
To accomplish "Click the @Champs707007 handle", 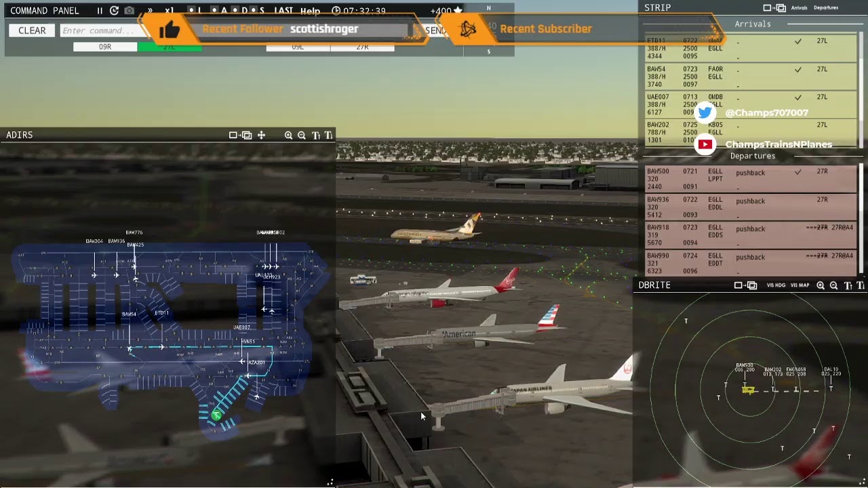I will pos(766,113).
